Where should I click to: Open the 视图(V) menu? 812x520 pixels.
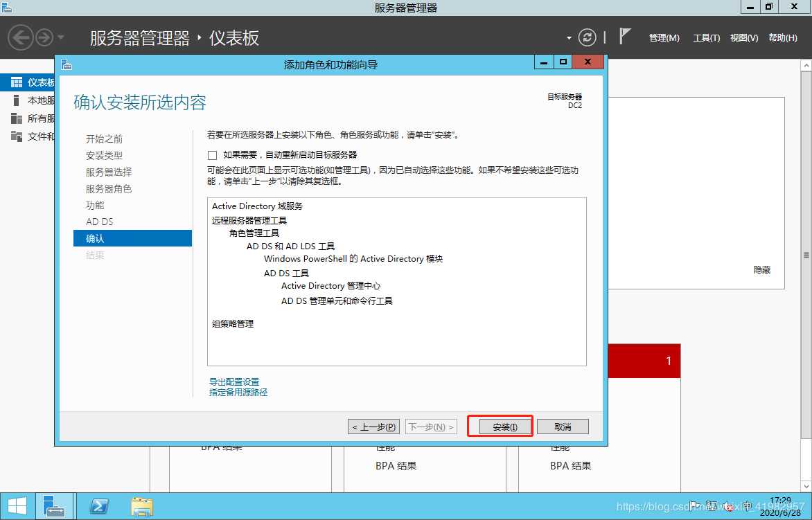pyautogui.click(x=744, y=38)
